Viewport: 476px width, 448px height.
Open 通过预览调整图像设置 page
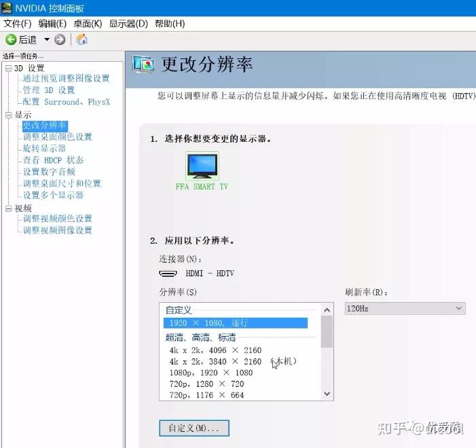[x=66, y=78]
